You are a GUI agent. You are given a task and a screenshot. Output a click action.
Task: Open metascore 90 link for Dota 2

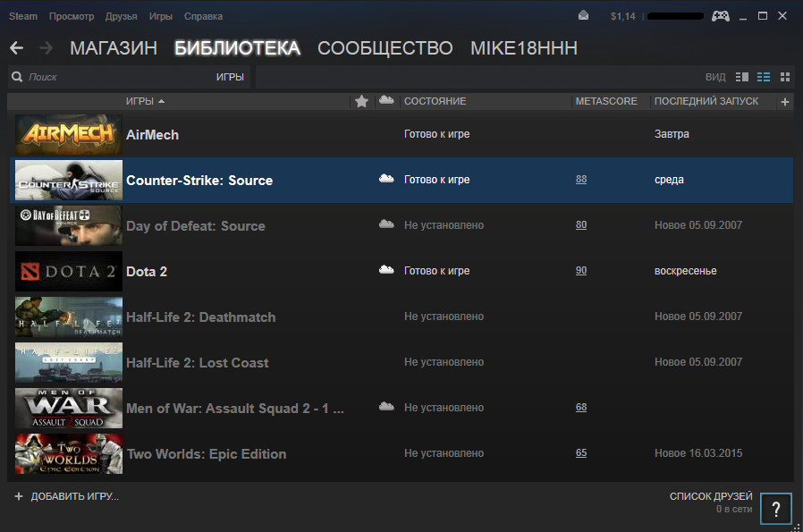click(x=581, y=270)
